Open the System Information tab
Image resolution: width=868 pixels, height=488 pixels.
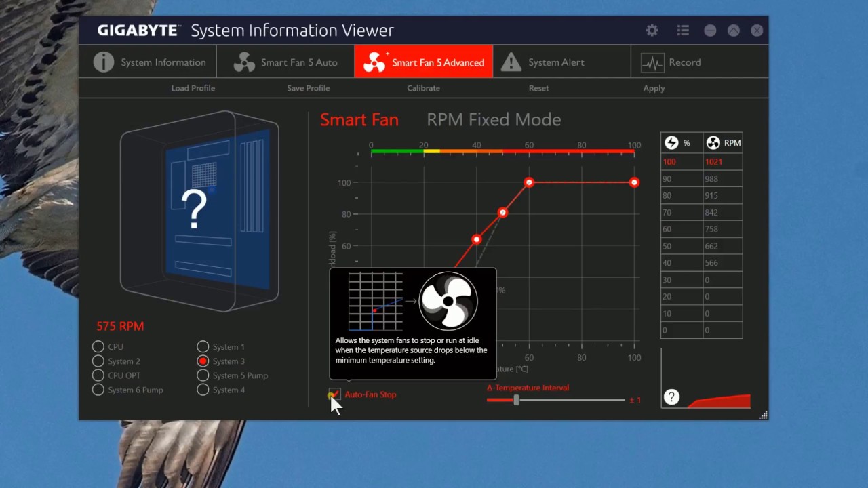click(149, 62)
